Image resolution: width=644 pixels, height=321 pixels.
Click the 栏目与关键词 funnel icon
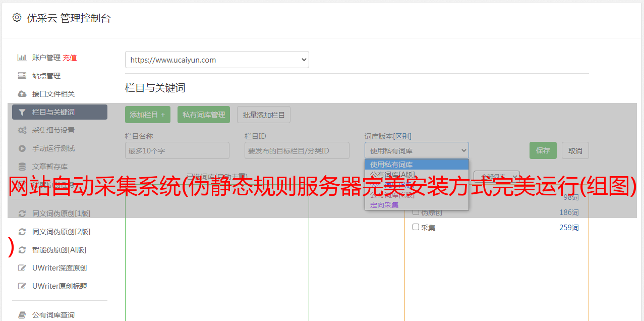click(22, 112)
